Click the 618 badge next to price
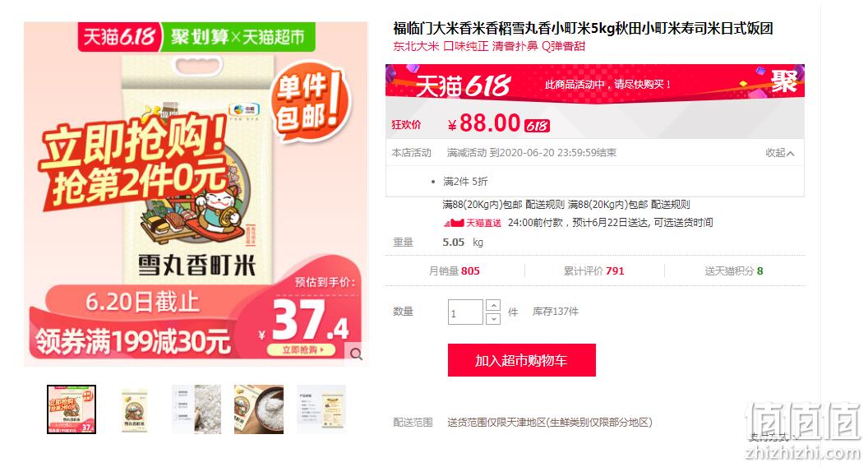868x467 pixels. [x=537, y=126]
